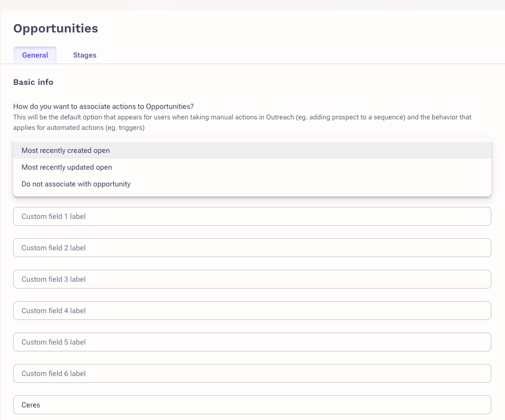Viewport: 505px width, 420px height.
Task: Click the Custom field 5 label input
Action: (252, 342)
